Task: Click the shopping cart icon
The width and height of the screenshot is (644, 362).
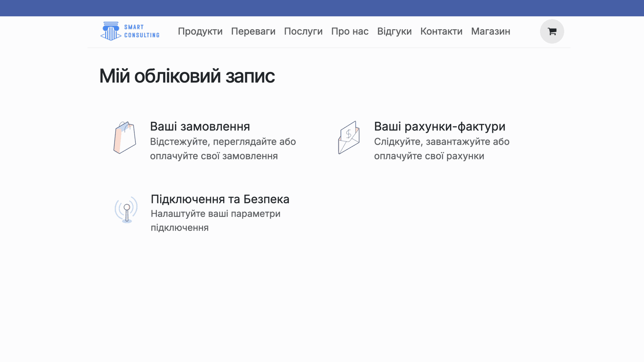Action: tap(552, 32)
